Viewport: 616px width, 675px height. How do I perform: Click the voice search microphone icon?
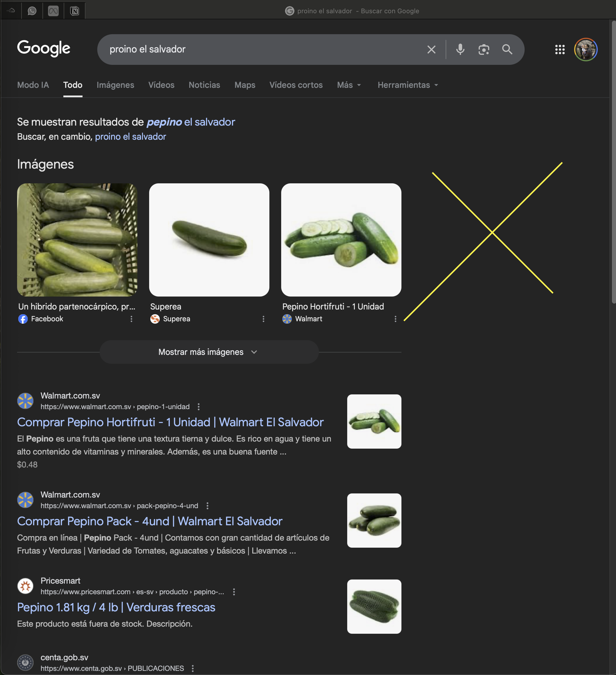[460, 50]
